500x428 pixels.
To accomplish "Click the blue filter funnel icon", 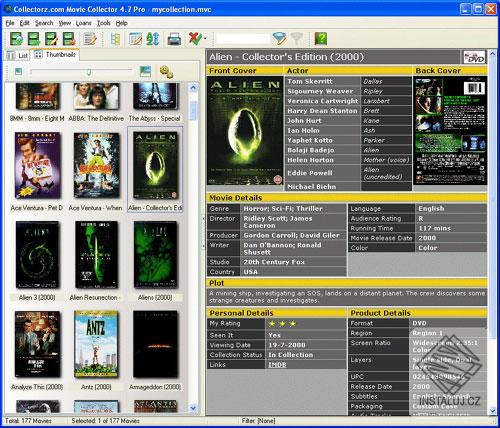I will pyautogui.click(x=279, y=39).
